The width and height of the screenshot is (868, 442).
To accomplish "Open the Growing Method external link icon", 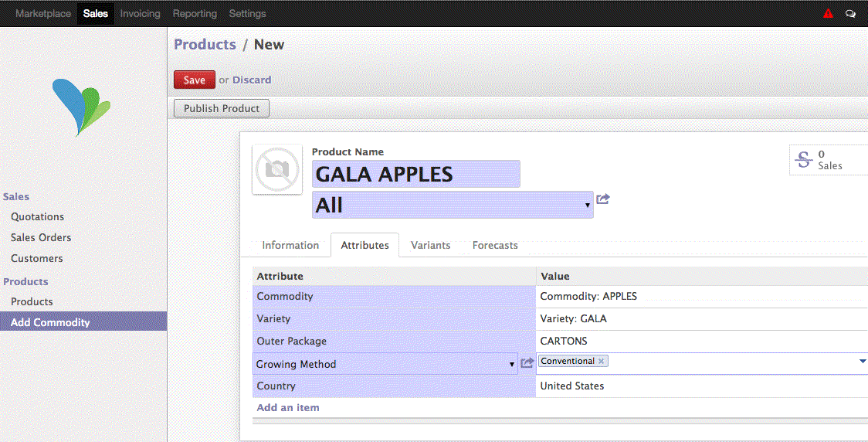I will click(527, 363).
